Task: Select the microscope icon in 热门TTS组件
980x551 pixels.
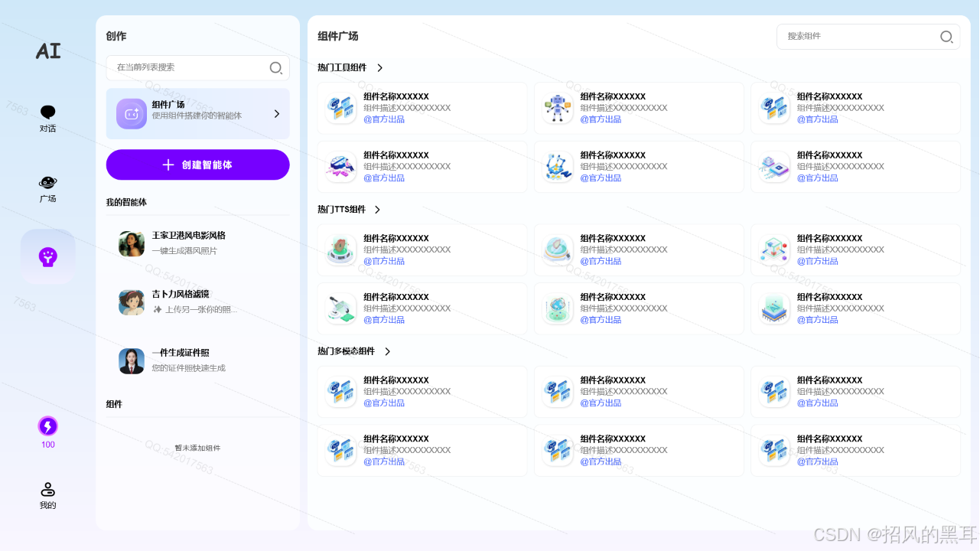Action: tap(340, 309)
